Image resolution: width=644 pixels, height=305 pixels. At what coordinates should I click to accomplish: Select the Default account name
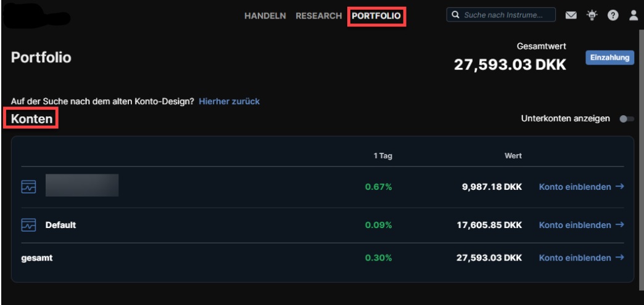click(60, 226)
